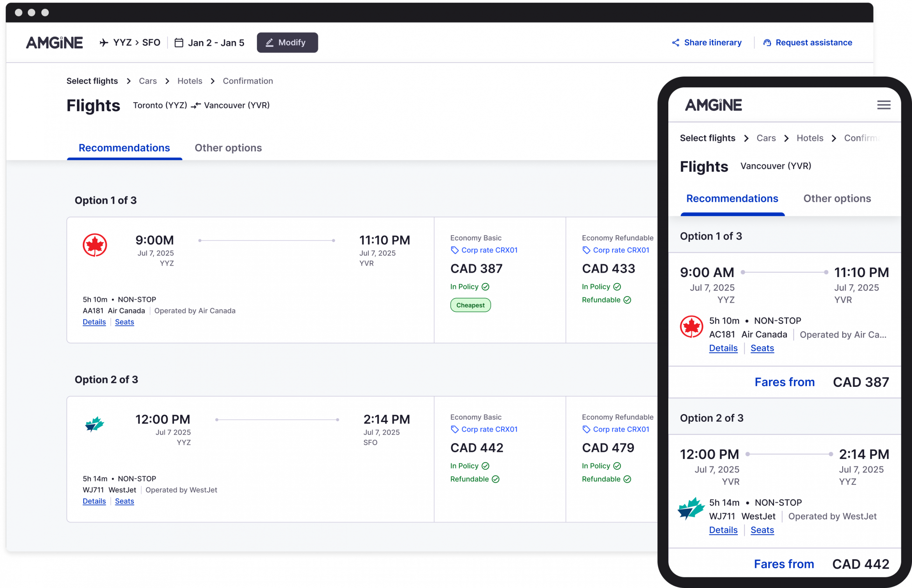Screen dimensions: 912x588
Task: Switch to the mobile Other options tab
Action: (x=837, y=198)
